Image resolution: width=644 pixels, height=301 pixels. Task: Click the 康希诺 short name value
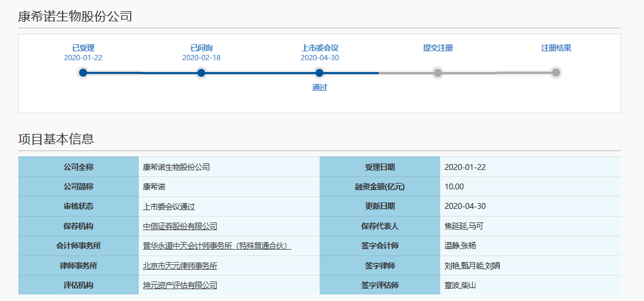coord(154,187)
